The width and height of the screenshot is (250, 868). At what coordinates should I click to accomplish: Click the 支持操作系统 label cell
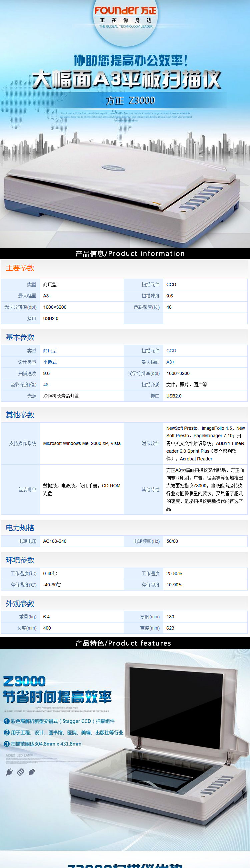[x=21, y=443]
